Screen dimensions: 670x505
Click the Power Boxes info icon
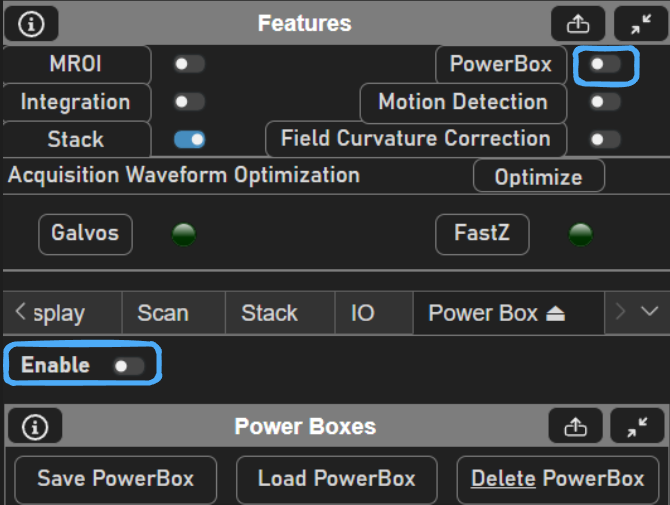click(x=36, y=427)
